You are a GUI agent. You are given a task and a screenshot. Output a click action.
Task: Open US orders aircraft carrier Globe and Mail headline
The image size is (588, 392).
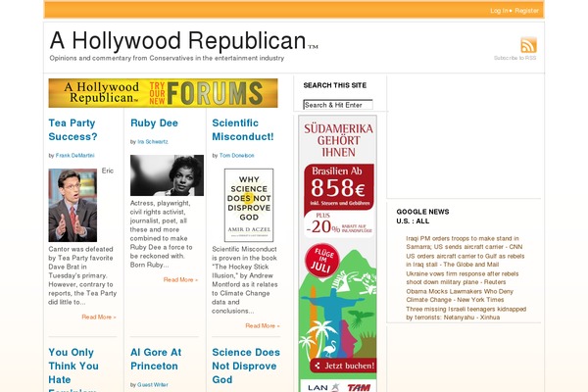[x=465, y=261]
